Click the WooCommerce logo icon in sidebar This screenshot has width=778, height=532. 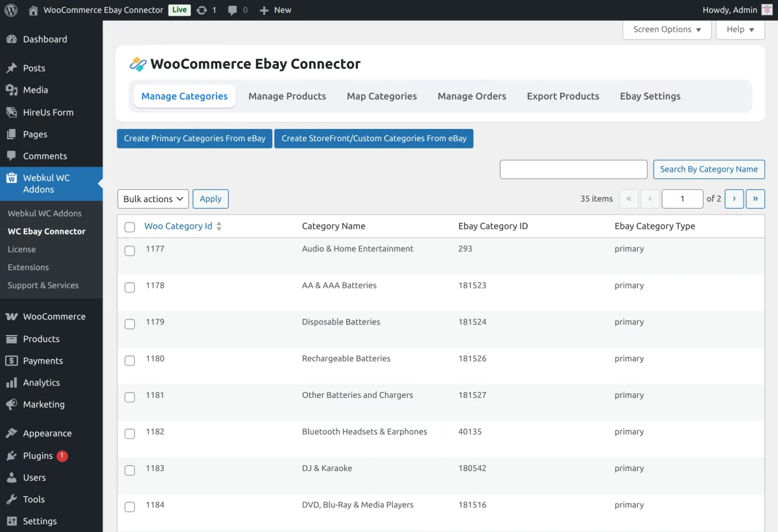[x=12, y=317]
